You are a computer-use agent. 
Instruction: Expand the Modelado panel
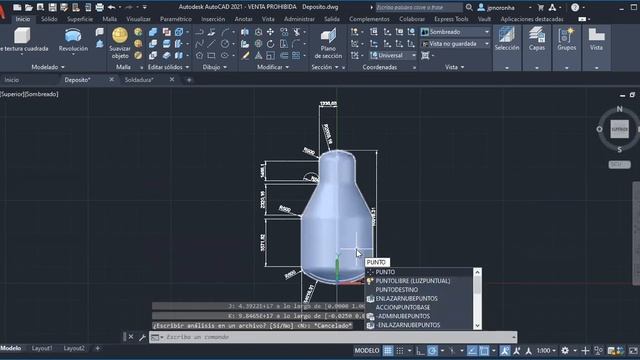(48, 67)
